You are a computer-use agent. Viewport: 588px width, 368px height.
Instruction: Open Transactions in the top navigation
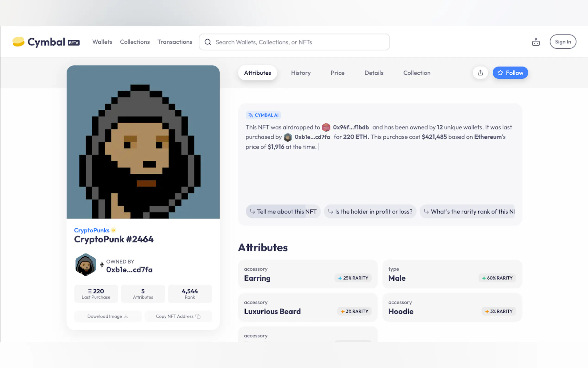tap(175, 42)
